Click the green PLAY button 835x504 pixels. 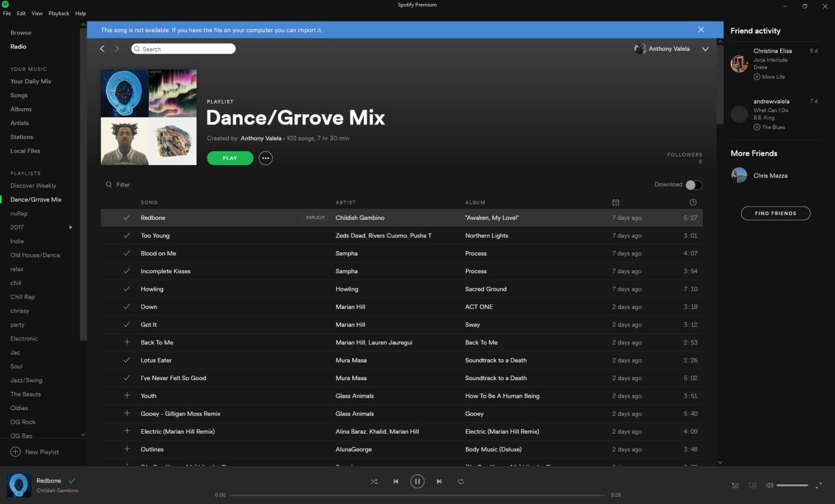[230, 158]
